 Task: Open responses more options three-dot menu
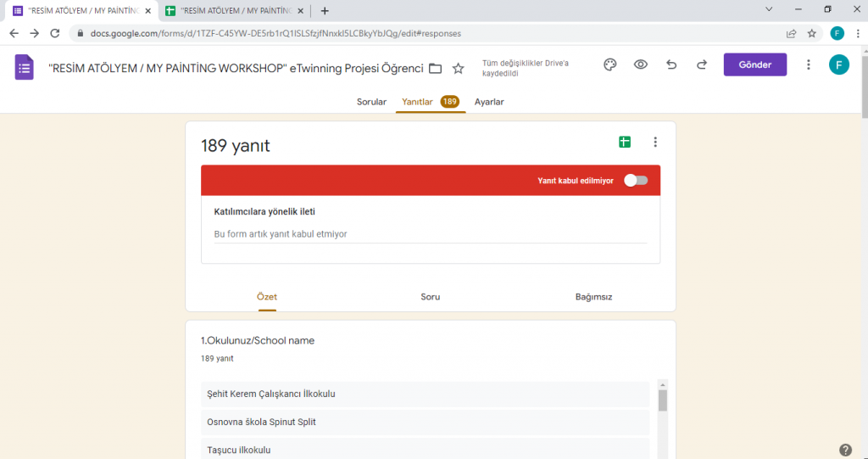click(655, 143)
